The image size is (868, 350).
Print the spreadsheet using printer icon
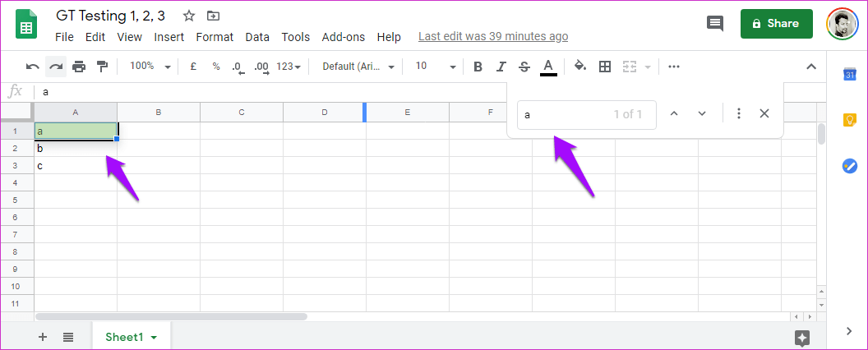click(x=79, y=67)
